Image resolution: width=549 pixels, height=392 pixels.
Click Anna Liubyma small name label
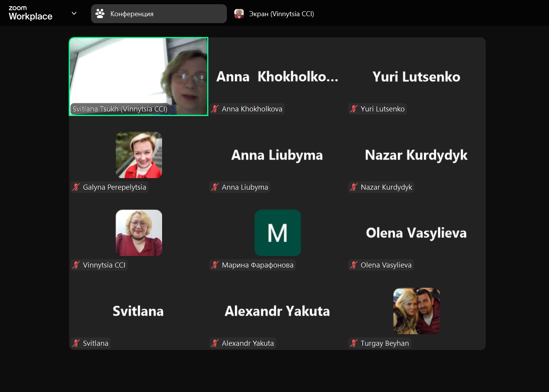pos(245,187)
